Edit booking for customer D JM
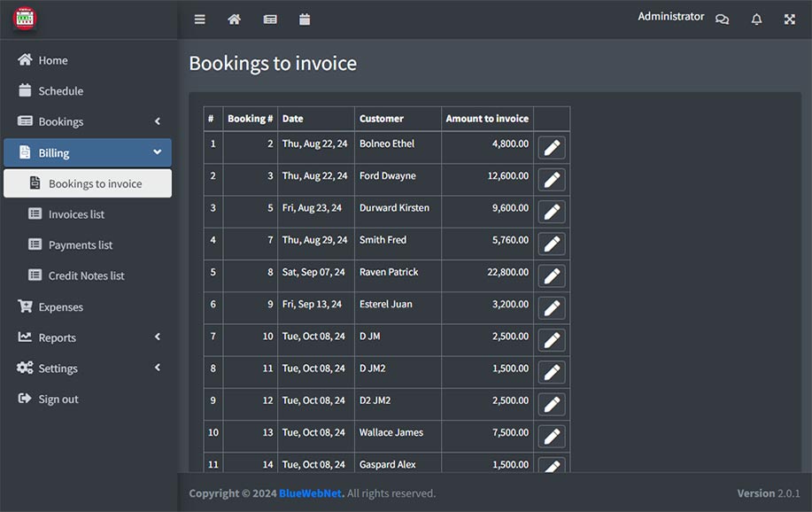Image resolution: width=812 pixels, height=512 pixels. coord(552,340)
